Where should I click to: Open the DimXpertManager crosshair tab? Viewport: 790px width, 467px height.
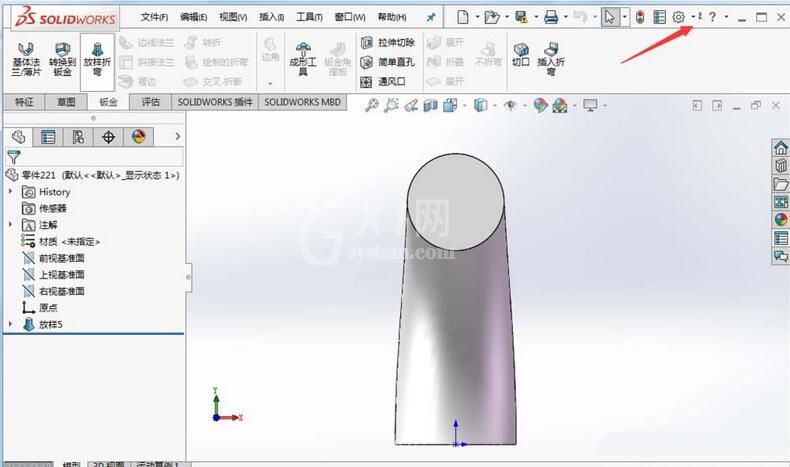tap(108, 137)
